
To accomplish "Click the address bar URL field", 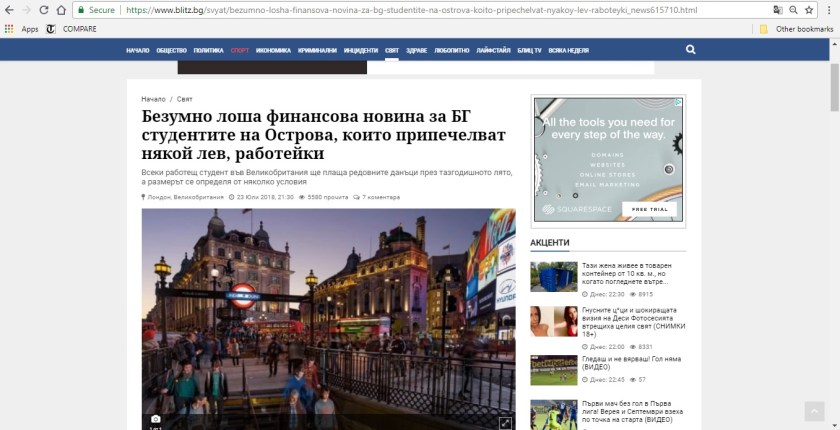I will (x=400, y=10).
